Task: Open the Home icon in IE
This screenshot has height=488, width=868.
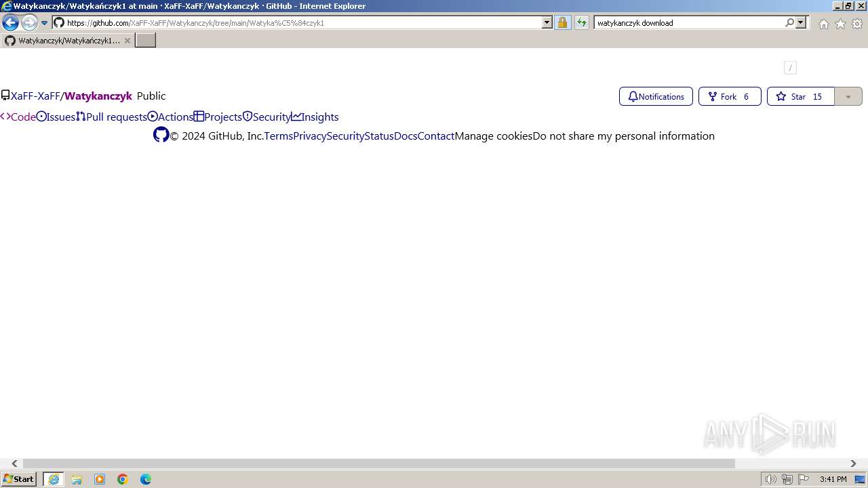Action: pyautogui.click(x=823, y=24)
